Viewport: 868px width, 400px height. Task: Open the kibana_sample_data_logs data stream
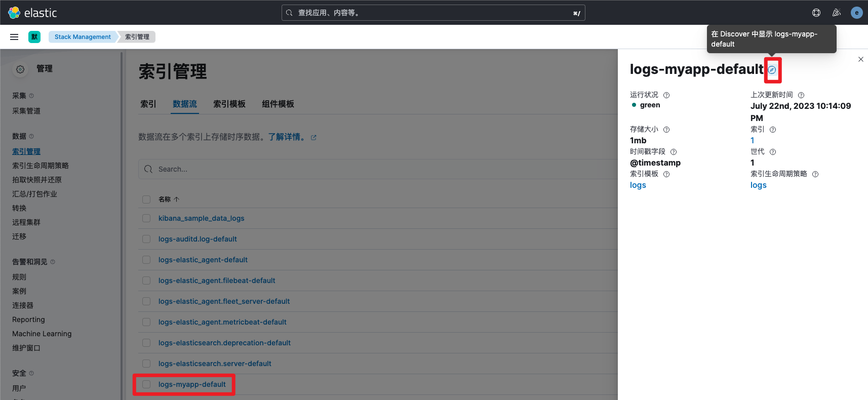pyautogui.click(x=202, y=218)
